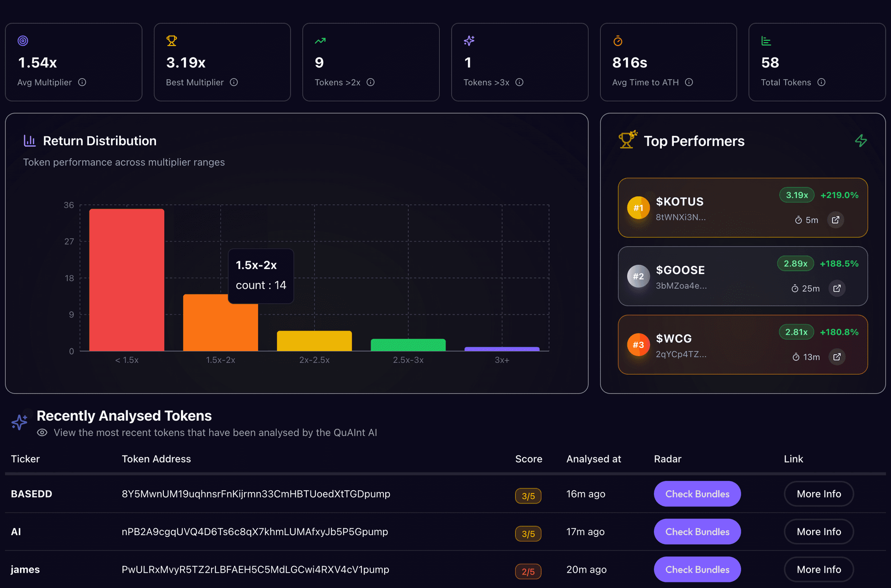Open external link icon for $GOOSE
The image size is (891, 588).
[837, 288]
